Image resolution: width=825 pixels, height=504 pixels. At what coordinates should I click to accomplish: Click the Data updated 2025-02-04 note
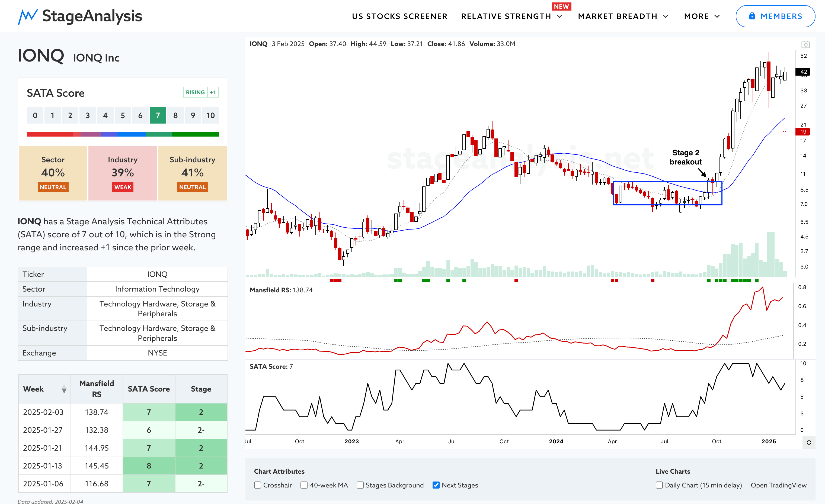coord(50,501)
